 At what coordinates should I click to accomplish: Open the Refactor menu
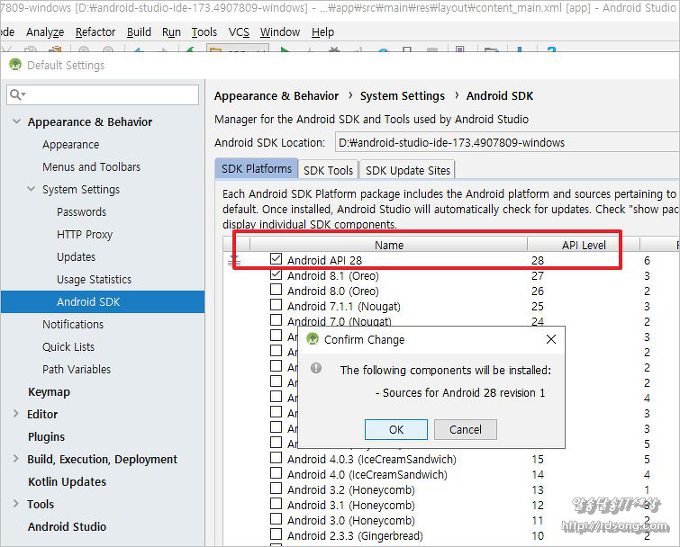(95, 32)
